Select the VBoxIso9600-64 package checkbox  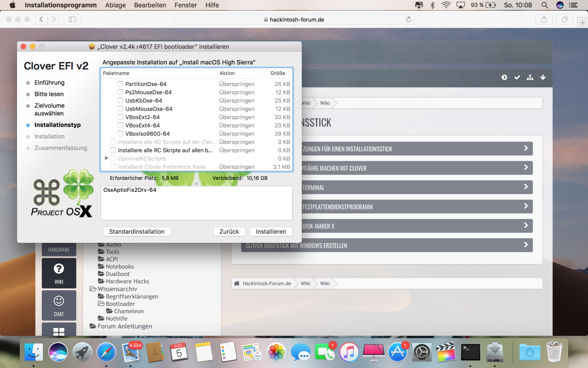(120, 134)
